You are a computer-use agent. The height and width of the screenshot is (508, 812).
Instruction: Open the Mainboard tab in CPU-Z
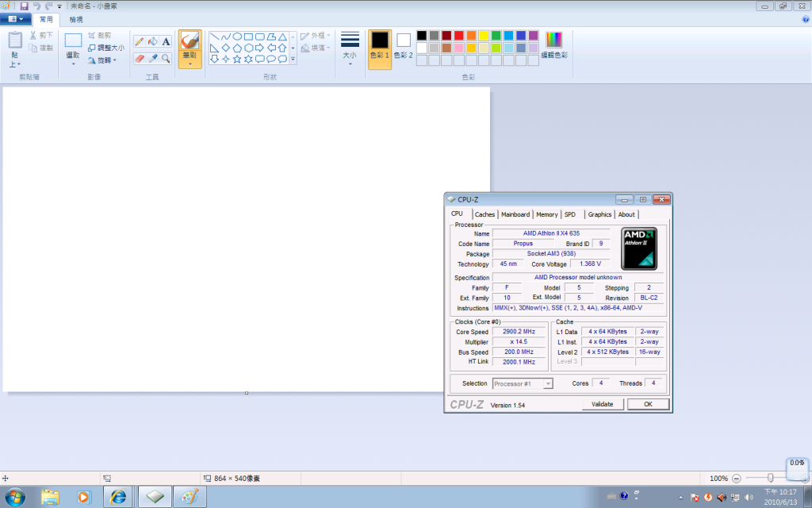click(x=515, y=214)
